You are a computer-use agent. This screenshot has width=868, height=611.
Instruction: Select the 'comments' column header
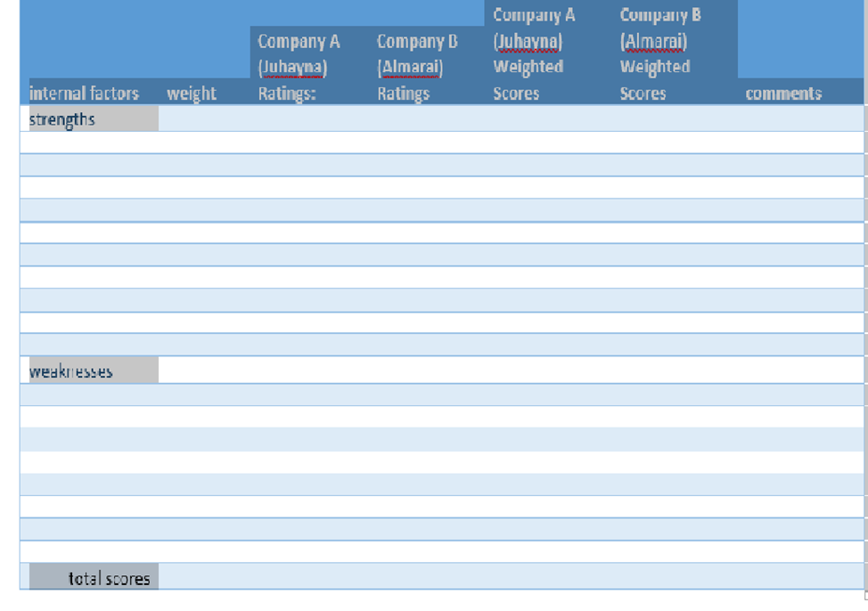pos(783,93)
